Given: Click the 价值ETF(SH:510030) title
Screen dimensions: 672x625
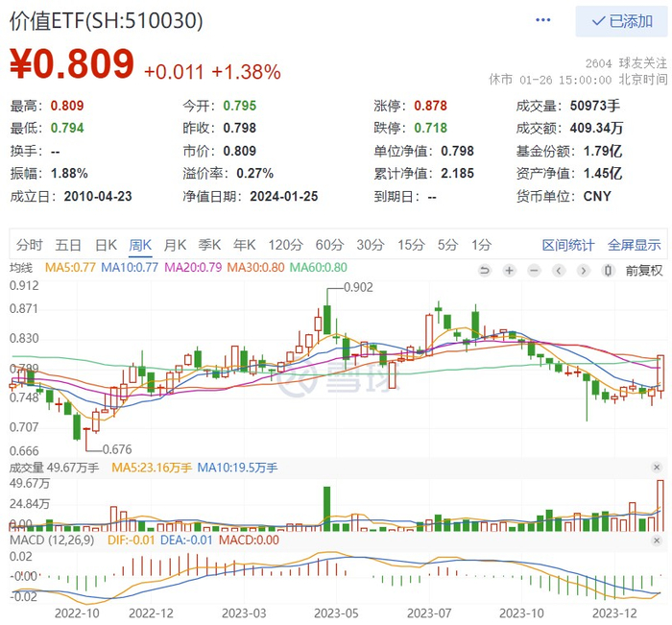Looking at the screenshot, I should [107, 20].
